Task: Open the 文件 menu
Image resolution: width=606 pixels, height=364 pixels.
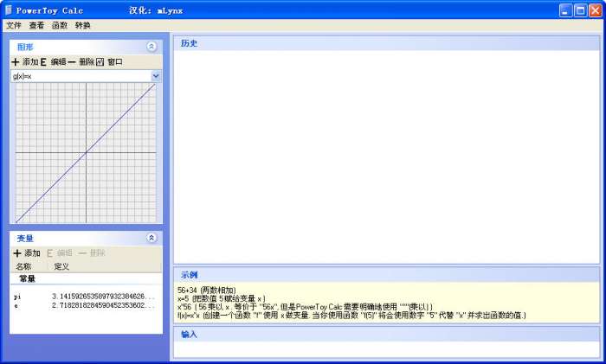Action: pos(14,25)
